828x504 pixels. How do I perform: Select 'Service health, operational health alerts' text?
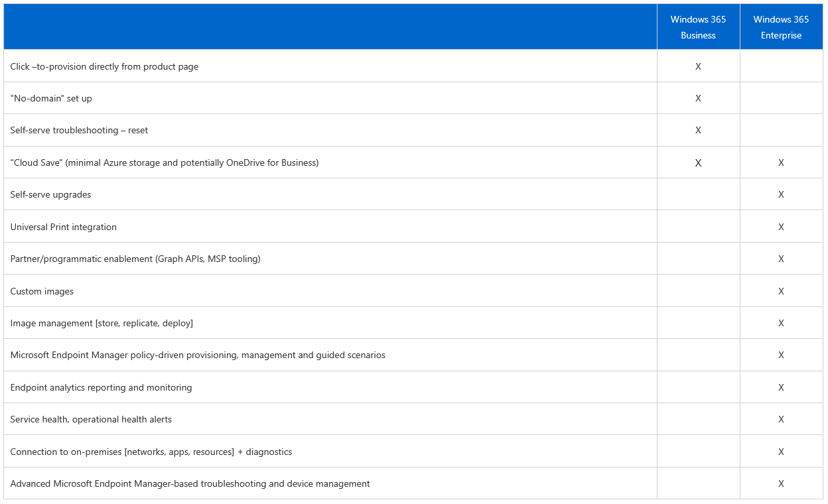pos(91,419)
